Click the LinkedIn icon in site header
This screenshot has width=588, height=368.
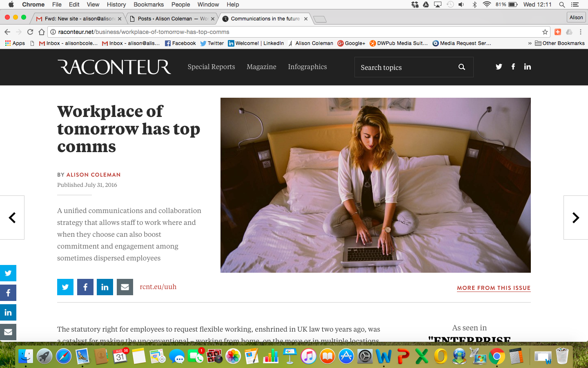(x=527, y=67)
